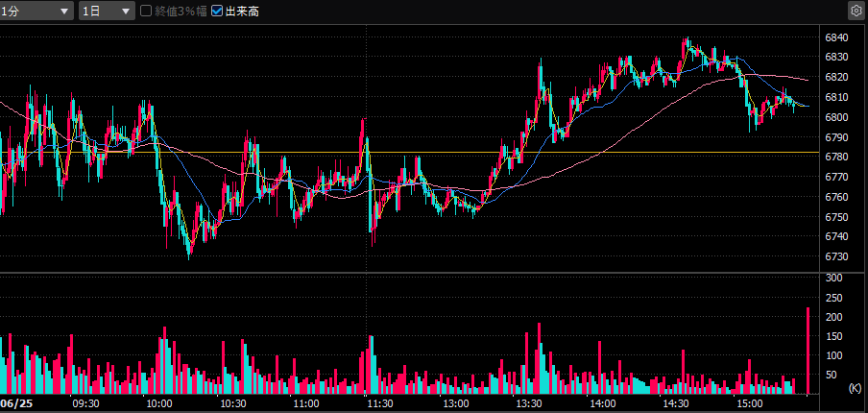Click the 11:30 time axis label
Viewport: 868px width, 413px height.
tap(380, 403)
